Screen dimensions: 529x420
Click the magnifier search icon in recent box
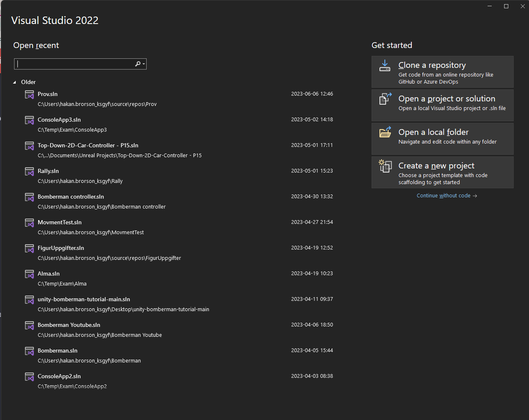tap(138, 64)
